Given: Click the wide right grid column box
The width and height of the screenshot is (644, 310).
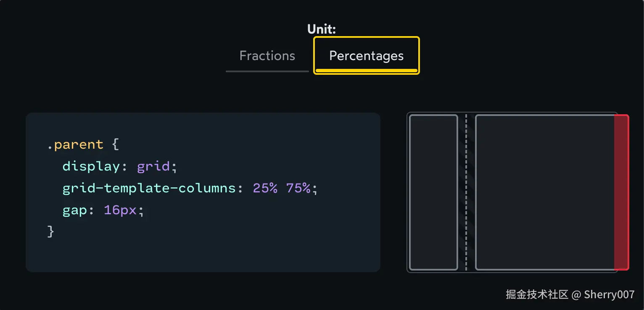Looking at the screenshot, I should click(544, 192).
